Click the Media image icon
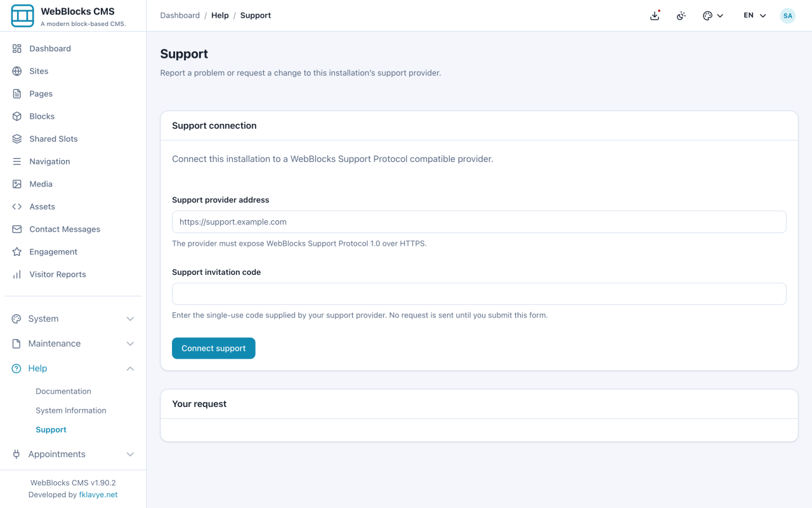Screen dimensions: 812x508 (x=17, y=184)
